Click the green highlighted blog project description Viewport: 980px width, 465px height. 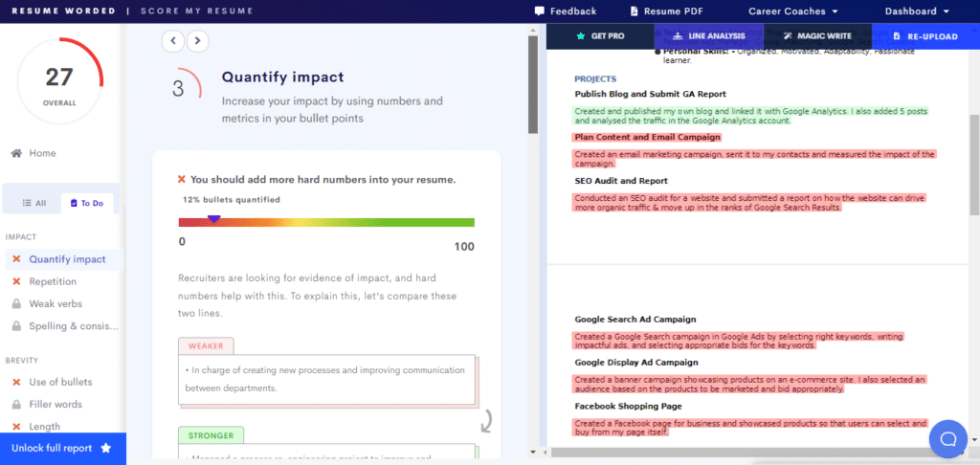click(750, 116)
